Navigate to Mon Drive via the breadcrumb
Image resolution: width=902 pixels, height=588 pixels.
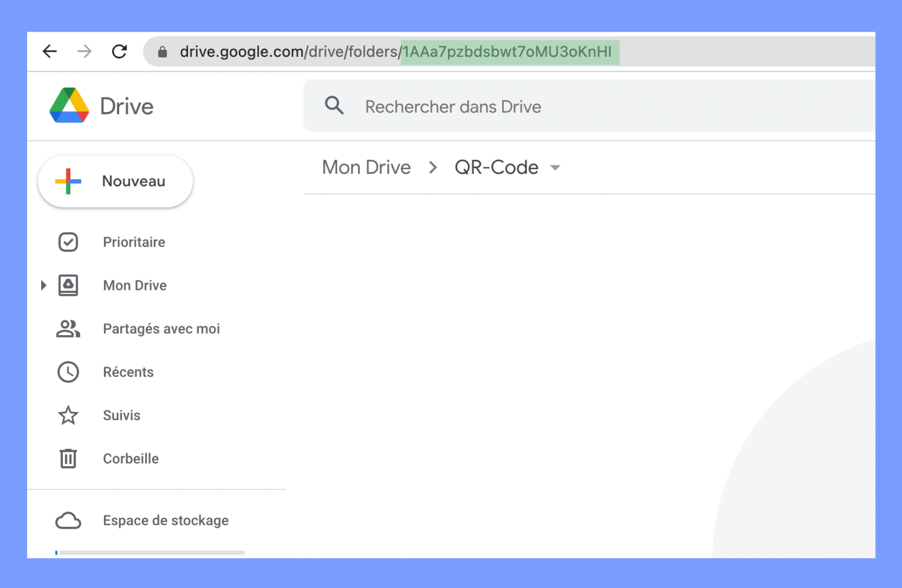[x=366, y=167]
